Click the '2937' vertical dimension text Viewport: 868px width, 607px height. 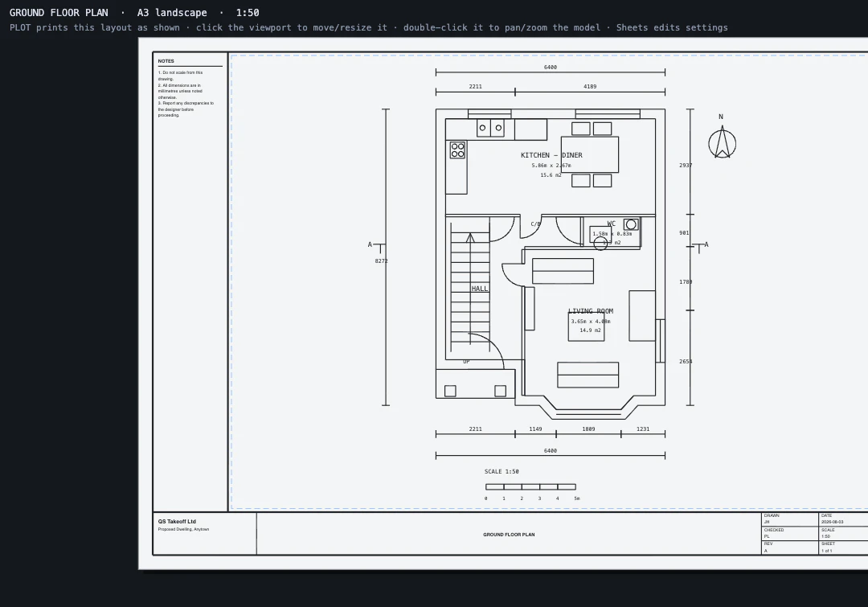pos(686,165)
